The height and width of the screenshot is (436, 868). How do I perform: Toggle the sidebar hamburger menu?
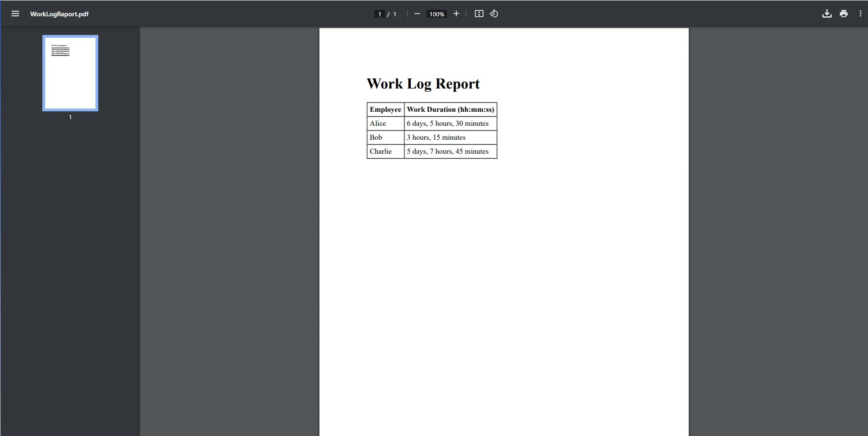tap(15, 14)
